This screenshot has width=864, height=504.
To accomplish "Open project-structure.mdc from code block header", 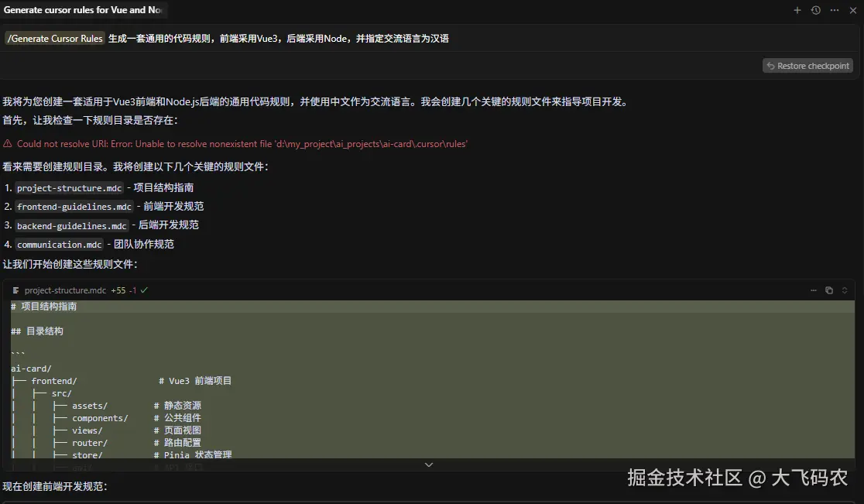I will click(65, 290).
